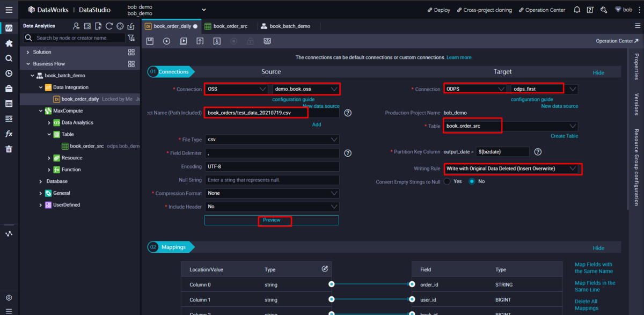This screenshot has width=644, height=315.
Task: Click the Preview button
Action: coord(272,220)
